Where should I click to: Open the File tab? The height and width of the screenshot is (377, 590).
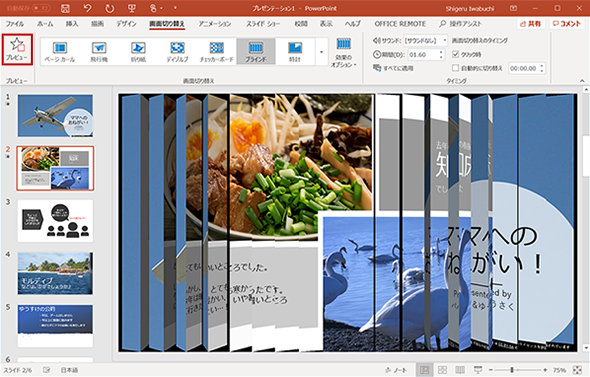click(x=15, y=24)
